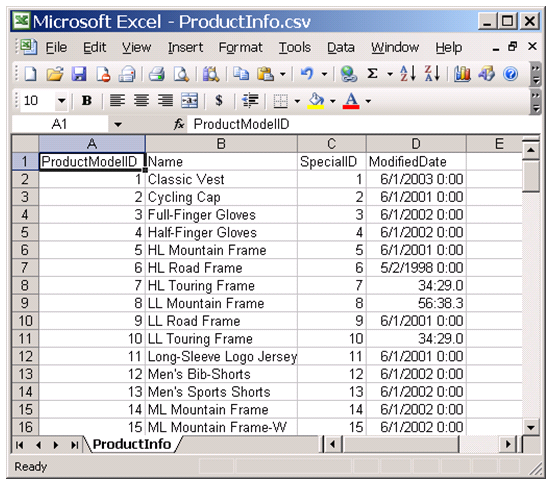Copy the selection with the Copy icon

coord(241,74)
